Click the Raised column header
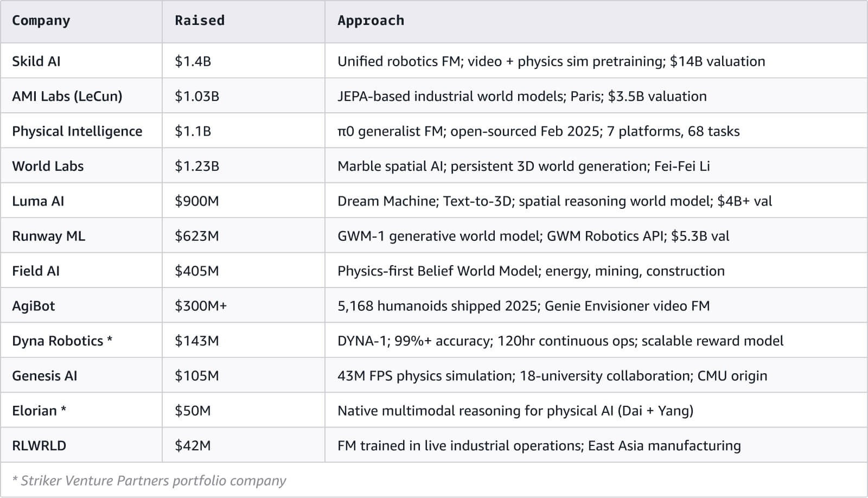The height and width of the screenshot is (498, 868). [x=199, y=21]
